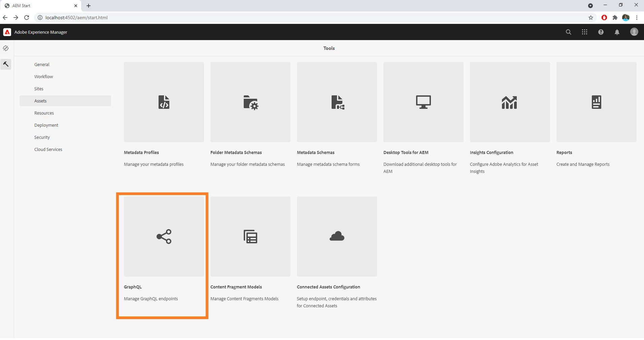Image resolution: width=644 pixels, height=340 pixels.
Task: Open the Insights Configuration chart icon
Action: [510, 102]
